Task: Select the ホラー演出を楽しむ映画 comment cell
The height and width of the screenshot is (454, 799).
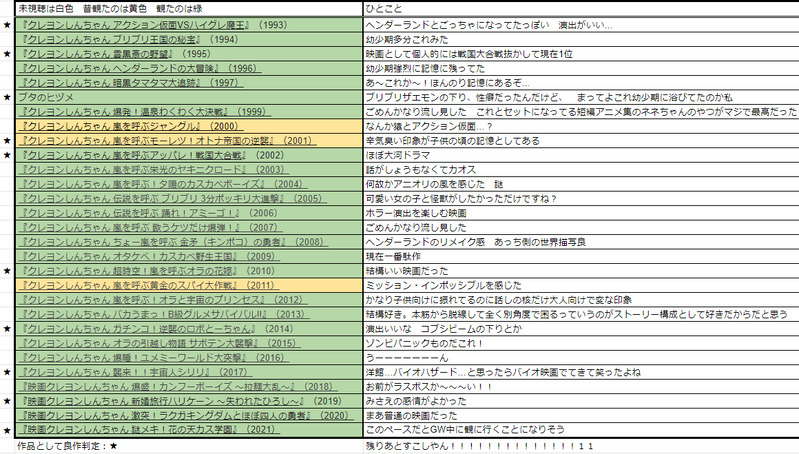Action: [581, 213]
